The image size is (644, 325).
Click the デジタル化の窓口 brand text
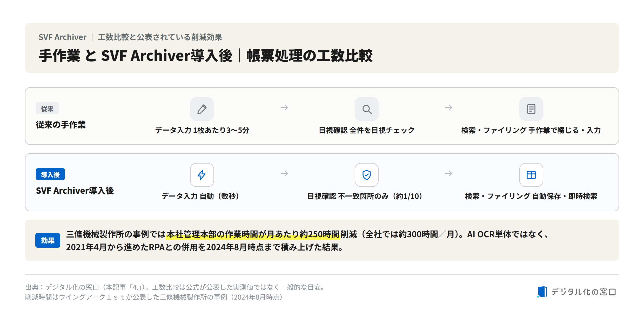point(583,292)
